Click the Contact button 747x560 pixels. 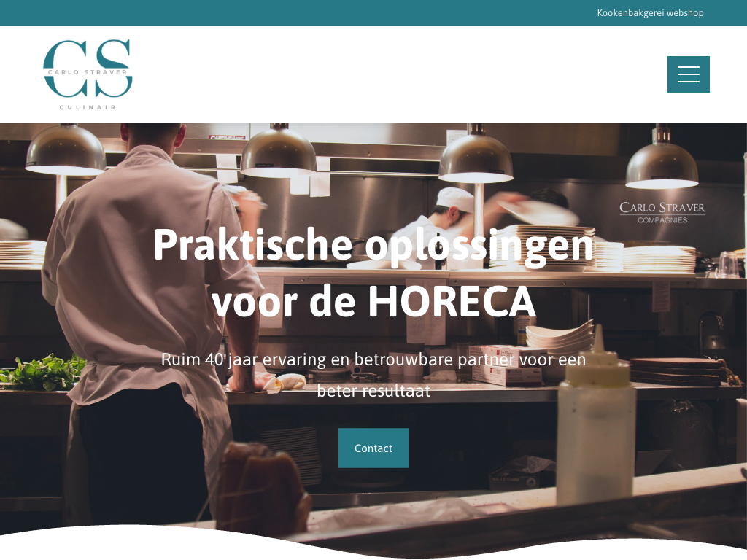373,448
